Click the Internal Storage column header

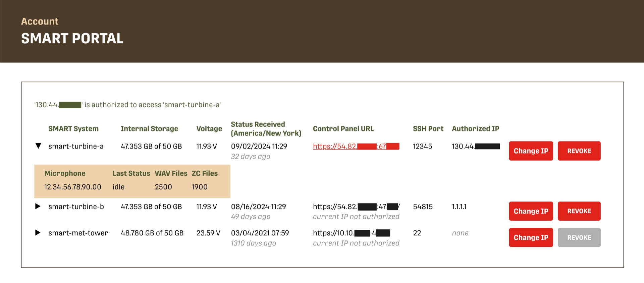tap(149, 129)
